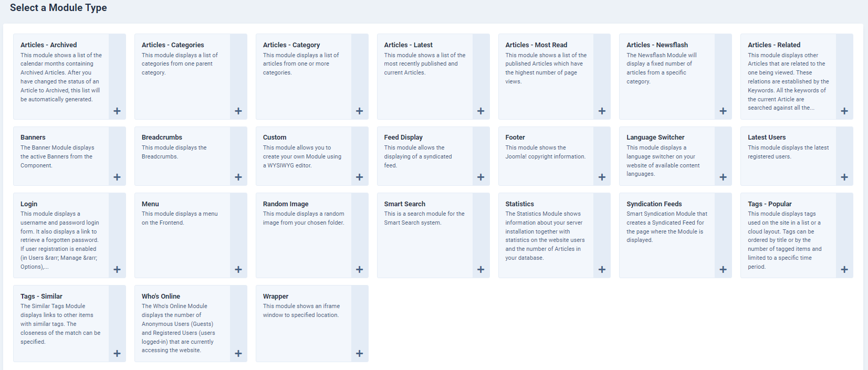Select the Footer module card title
This screenshot has width=868, height=370.
click(515, 138)
